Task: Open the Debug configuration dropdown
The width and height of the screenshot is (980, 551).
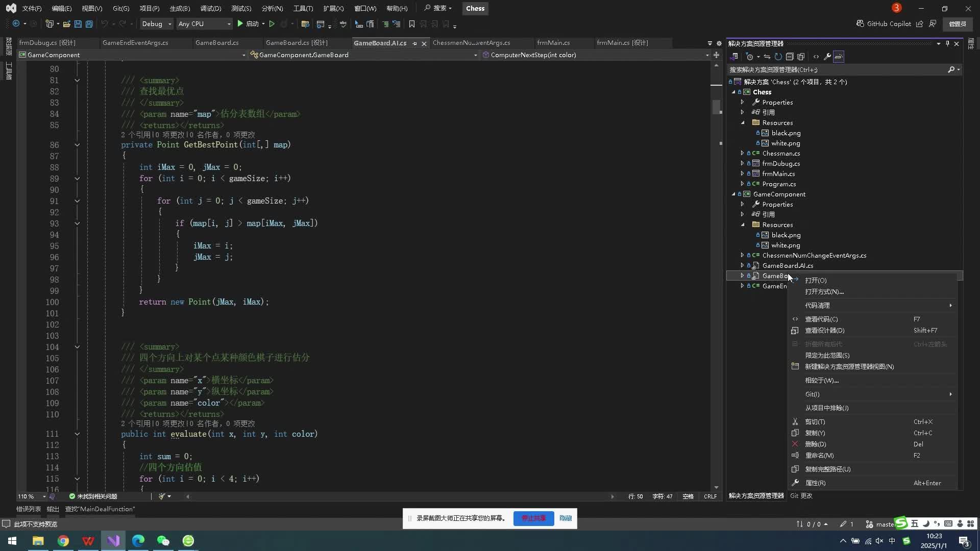Action: (156, 23)
